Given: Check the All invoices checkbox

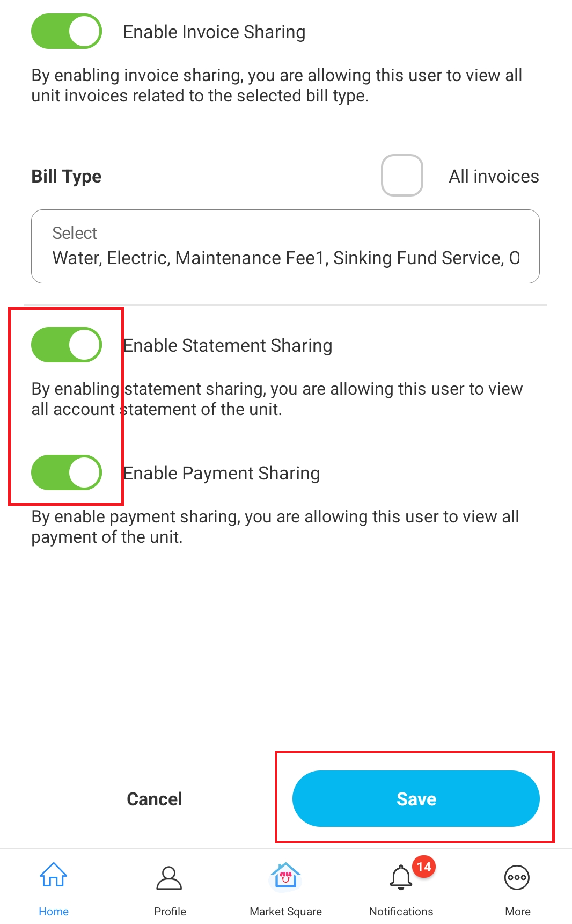Looking at the screenshot, I should point(402,176).
